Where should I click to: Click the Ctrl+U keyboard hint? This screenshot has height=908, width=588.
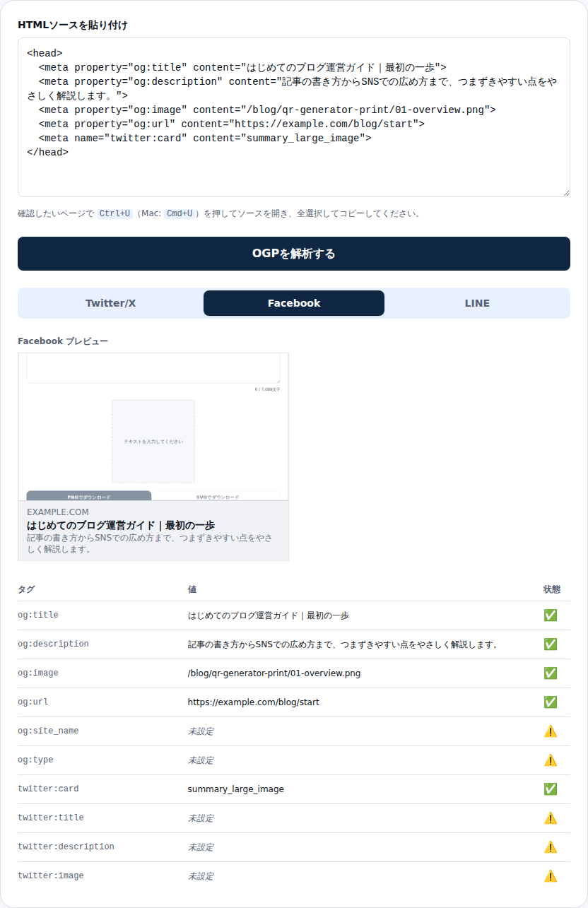coord(114,213)
